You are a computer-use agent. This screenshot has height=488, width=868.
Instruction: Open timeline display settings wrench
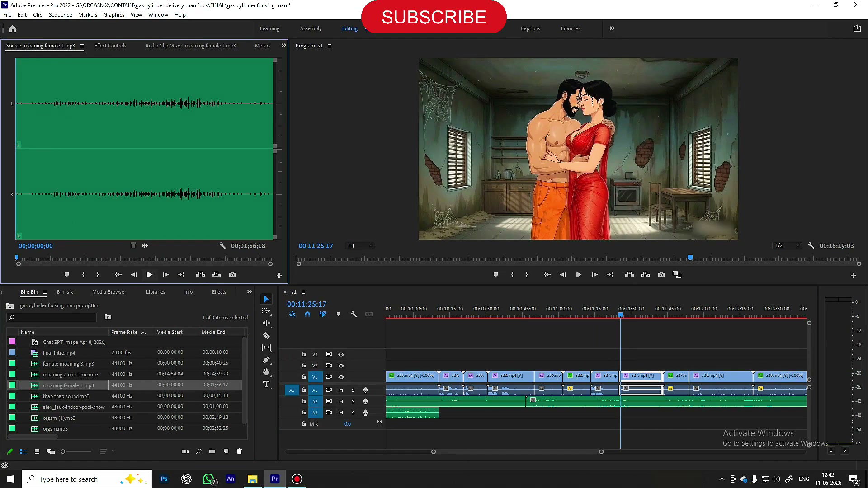point(354,314)
